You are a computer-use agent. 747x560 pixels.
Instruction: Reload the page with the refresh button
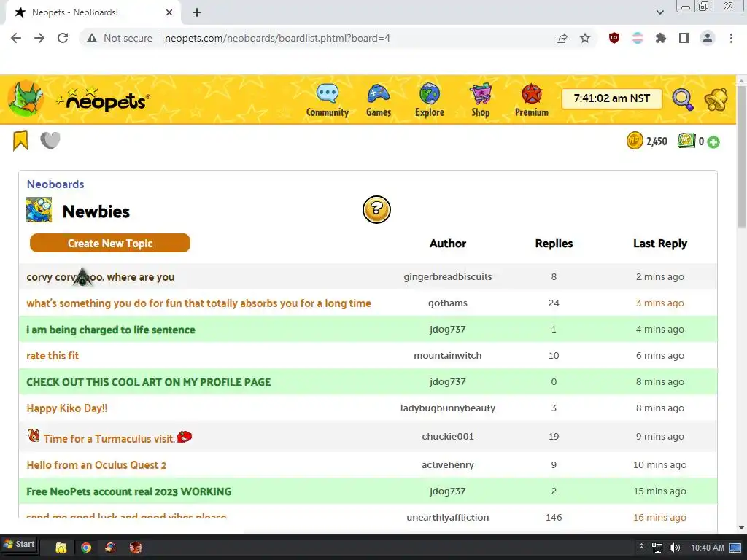63,38
